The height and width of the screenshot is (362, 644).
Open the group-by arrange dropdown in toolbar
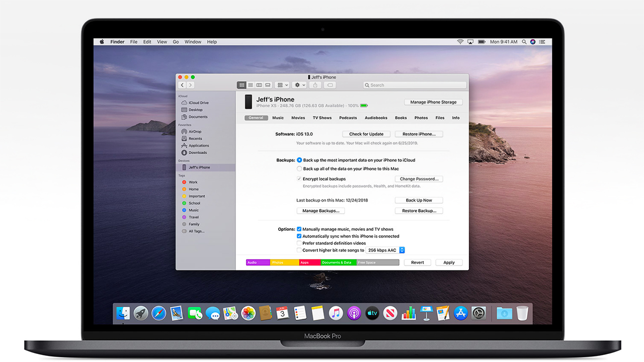coord(282,85)
